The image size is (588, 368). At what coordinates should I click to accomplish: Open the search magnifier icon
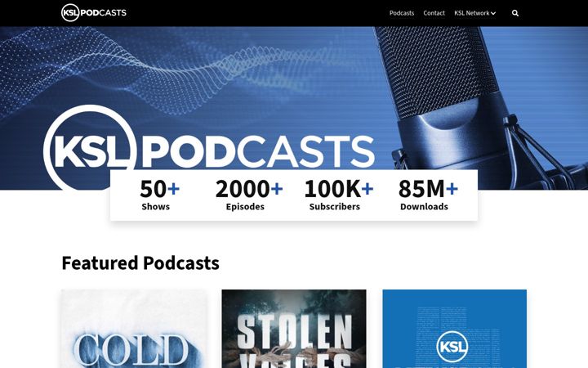(x=515, y=13)
